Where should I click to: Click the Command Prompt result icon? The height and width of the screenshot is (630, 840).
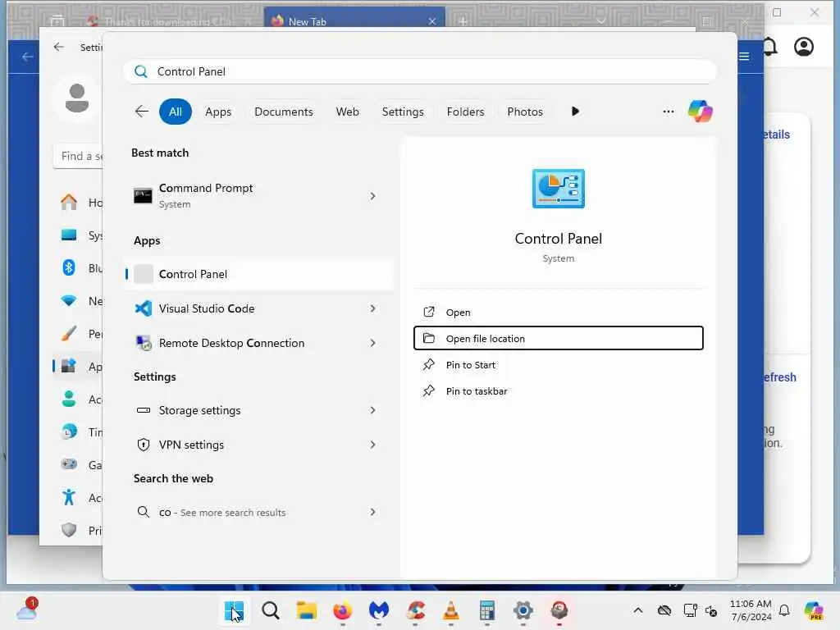point(143,196)
